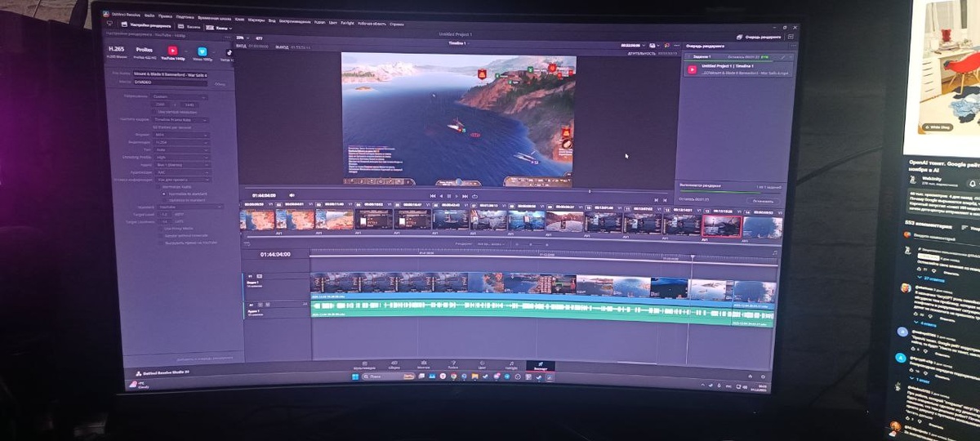Image resolution: width=980 pixels, height=441 pixels.
Task: Switch to the Media (Мультимедиа) page
Action: pos(364,365)
